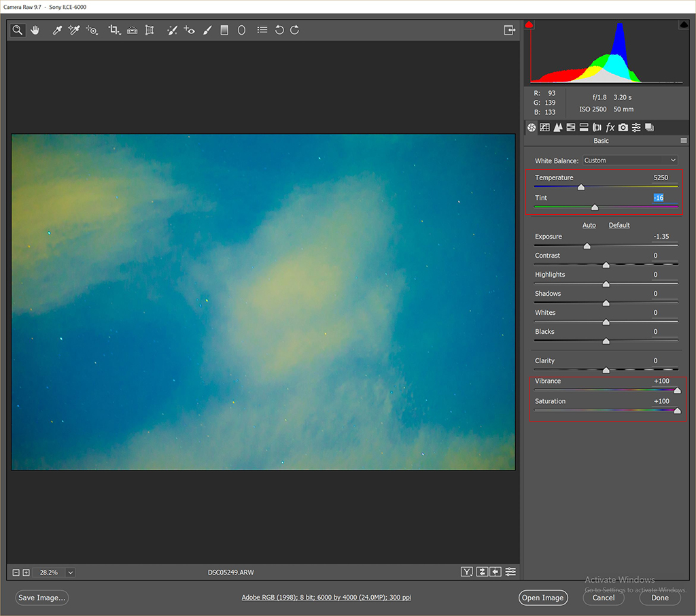Screen dimensions: 696x616
Task: Select the Crop tool
Action: 114,30
